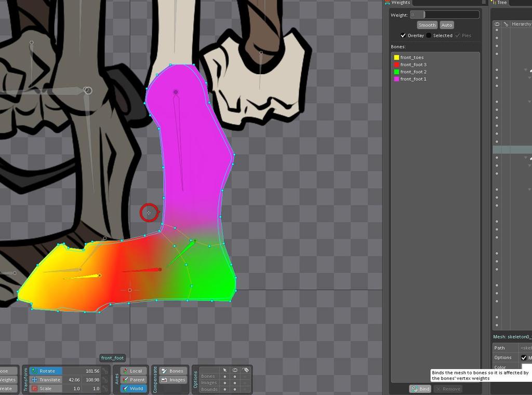Check the Selected checkbox
The height and width of the screenshot is (395, 532).
pos(429,35)
